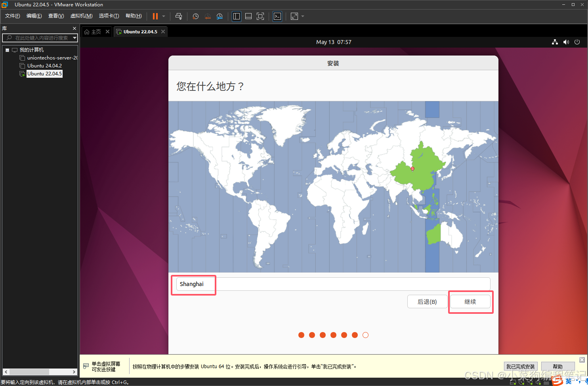The width and height of the screenshot is (588, 386).
Task: Toggle the tab thumbnail bar
Action: pyautogui.click(x=248, y=16)
